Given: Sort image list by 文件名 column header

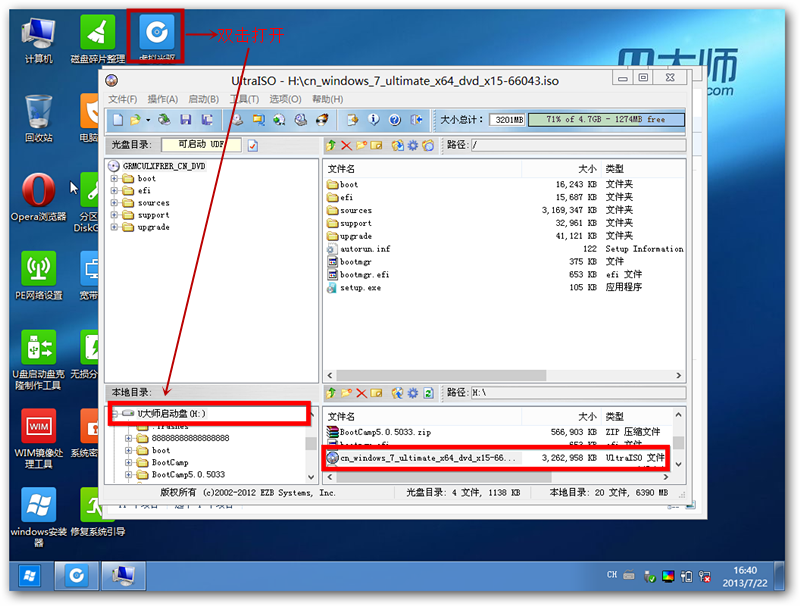Looking at the screenshot, I should 422,169.
